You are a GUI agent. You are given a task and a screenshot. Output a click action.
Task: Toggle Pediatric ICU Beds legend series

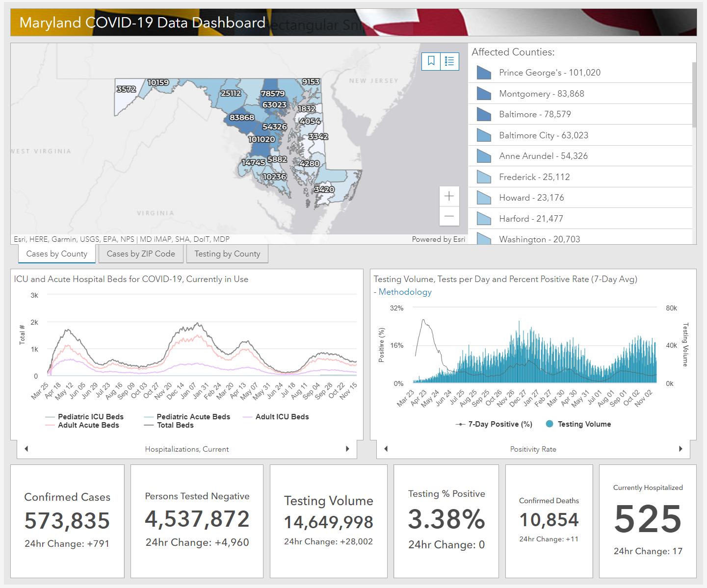[84, 417]
